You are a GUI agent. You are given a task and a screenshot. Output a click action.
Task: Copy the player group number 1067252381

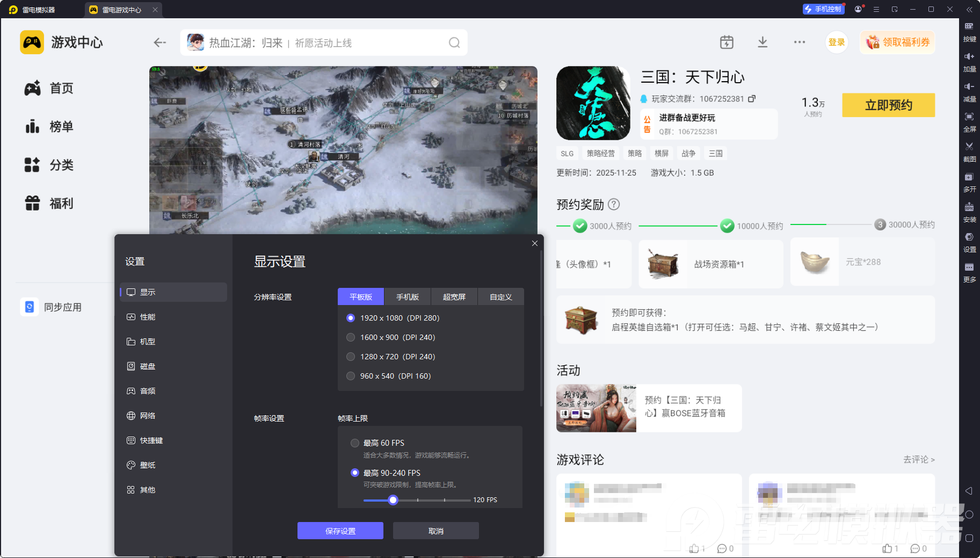tap(752, 99)
